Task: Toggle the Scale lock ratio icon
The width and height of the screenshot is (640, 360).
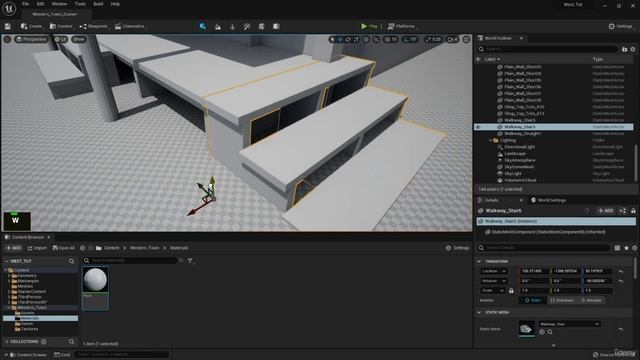Action: pos(511,291)
